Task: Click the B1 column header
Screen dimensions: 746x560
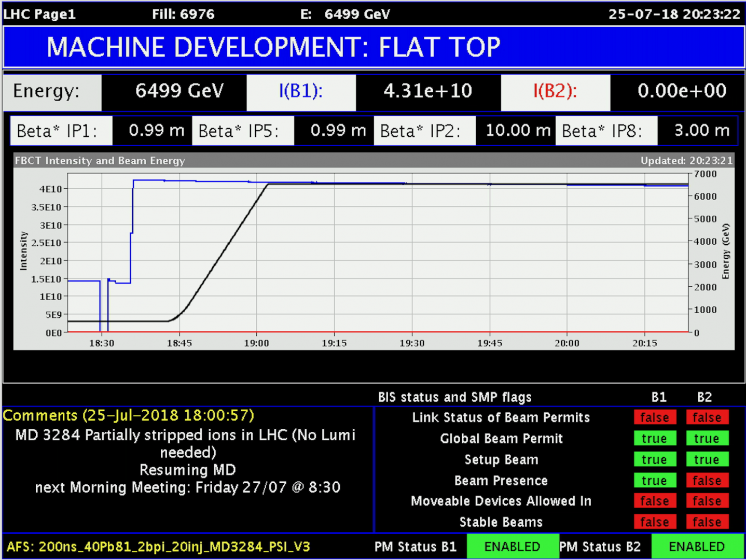Action: coord(659,397)
